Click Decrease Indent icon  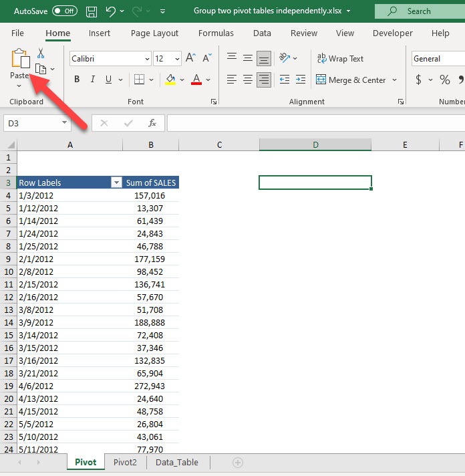tap(285, 80)
